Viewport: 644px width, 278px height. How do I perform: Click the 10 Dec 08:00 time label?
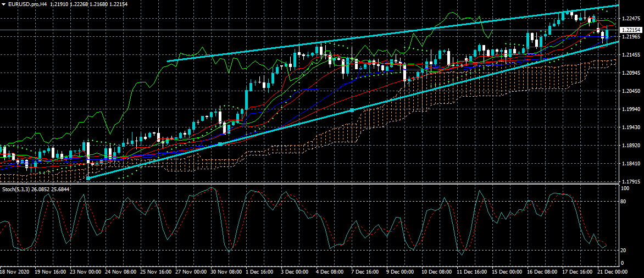pyautogui.click(x=437, y=272)
